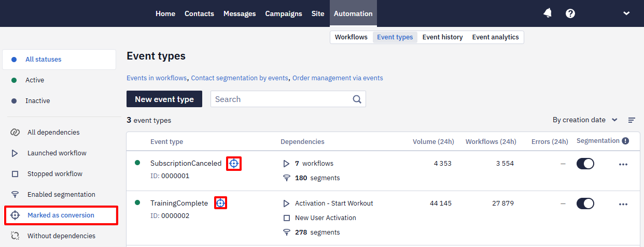Image resolution: width=644 pixels, height=247 pixels.
Task: Select Event types tab
Action: 395,37
